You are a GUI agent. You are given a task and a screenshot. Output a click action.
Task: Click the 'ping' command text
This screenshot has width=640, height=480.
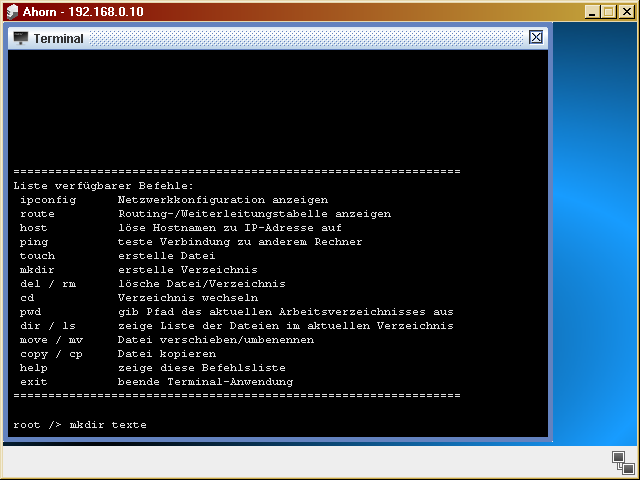34,242
